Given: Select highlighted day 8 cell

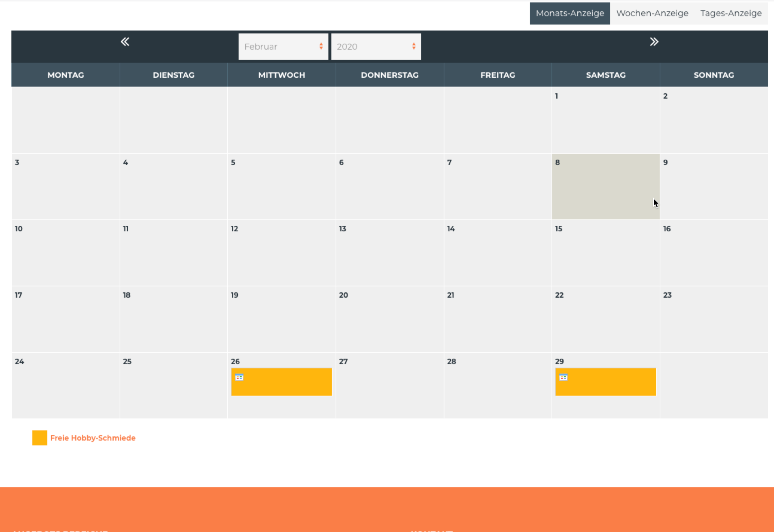Looking at the screenshot, I should [x=605, y=186].
